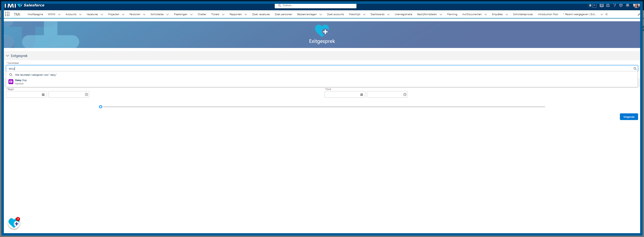Screen dimensions: 644x237
Task: Click the Volgende button
Action: [x=629, y=117]
